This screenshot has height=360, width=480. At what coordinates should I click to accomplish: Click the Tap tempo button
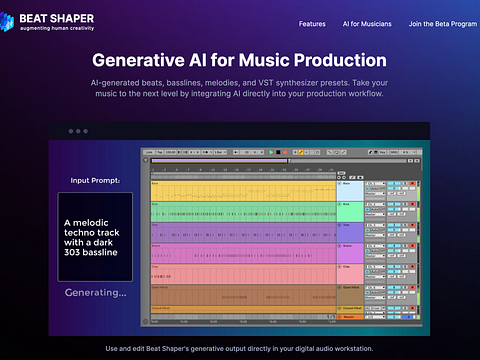160,152
